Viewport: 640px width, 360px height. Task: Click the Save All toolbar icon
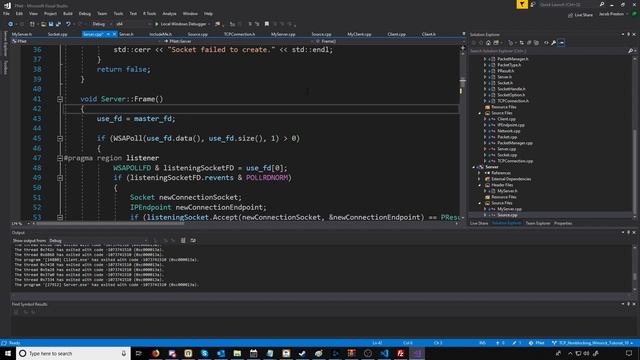pos(58,24)
